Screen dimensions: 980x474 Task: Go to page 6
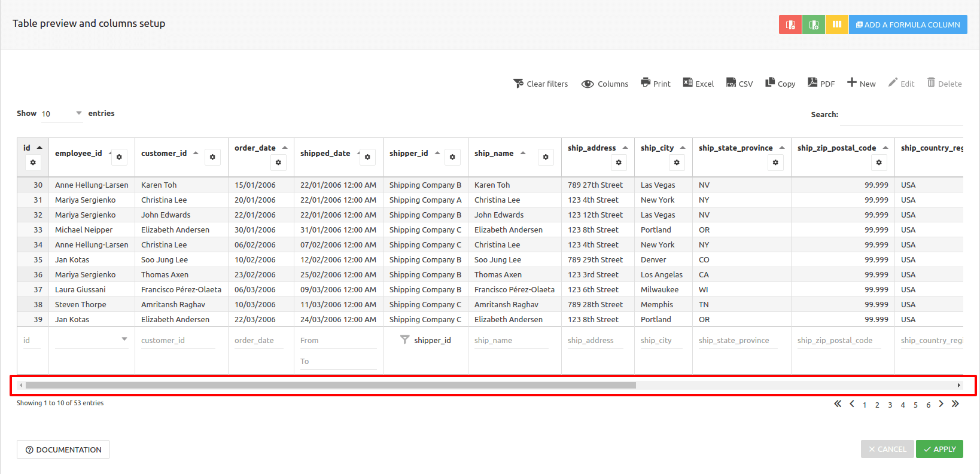[x=929, y=405]
